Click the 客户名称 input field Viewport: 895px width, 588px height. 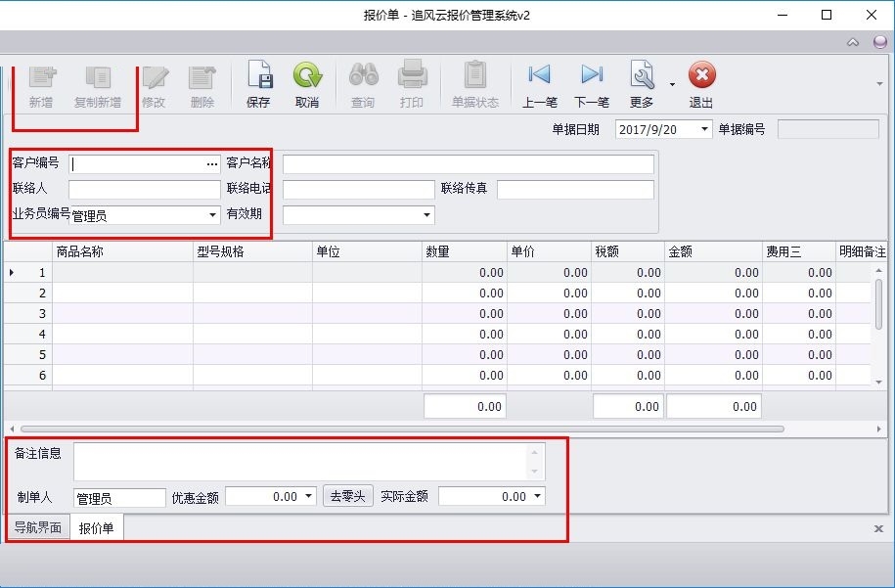(x=469, y=163)
